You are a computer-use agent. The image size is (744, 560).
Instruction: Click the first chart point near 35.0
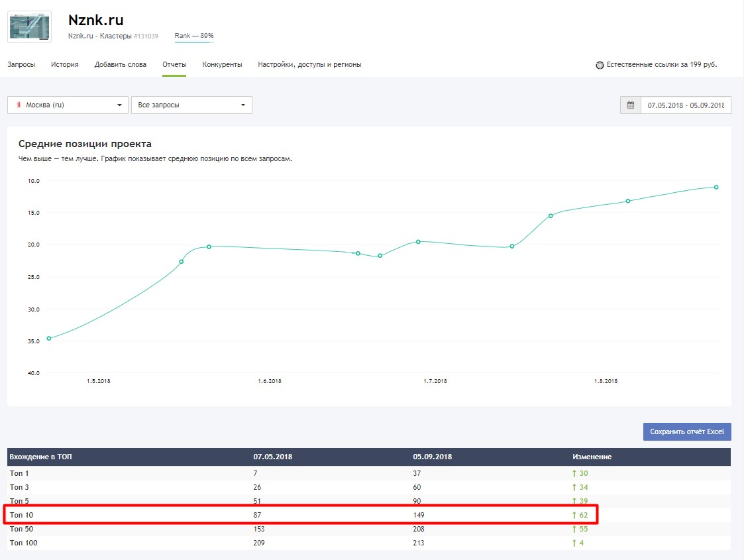tap(49, 339)
